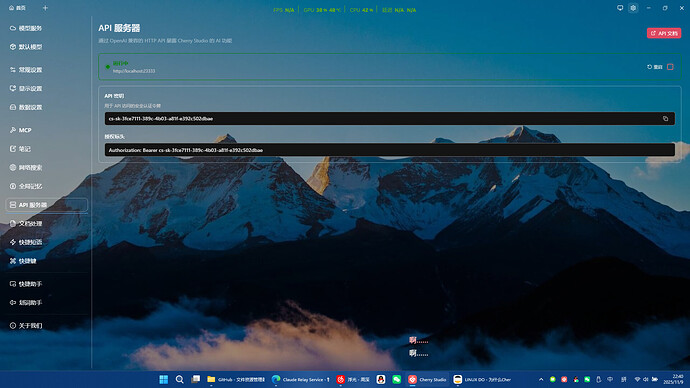The image size is (690, 388).
Task: Click the 首页 home tab
Action: [18, 8]
